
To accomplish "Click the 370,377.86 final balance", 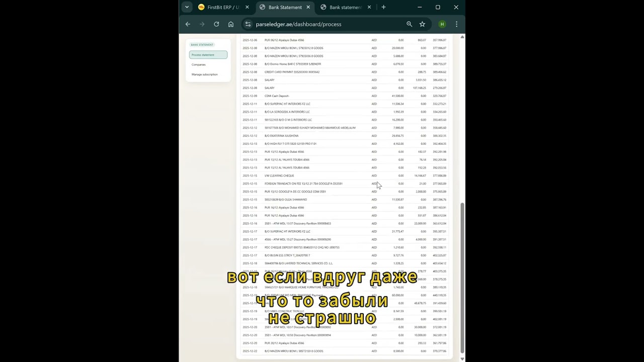I will pos(439,351).
